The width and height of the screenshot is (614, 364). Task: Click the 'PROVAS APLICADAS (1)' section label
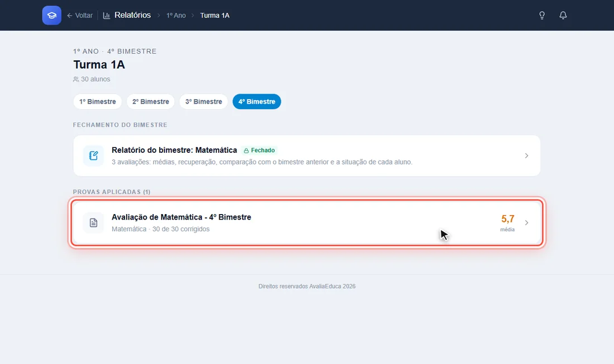click(x=112, y=192)
